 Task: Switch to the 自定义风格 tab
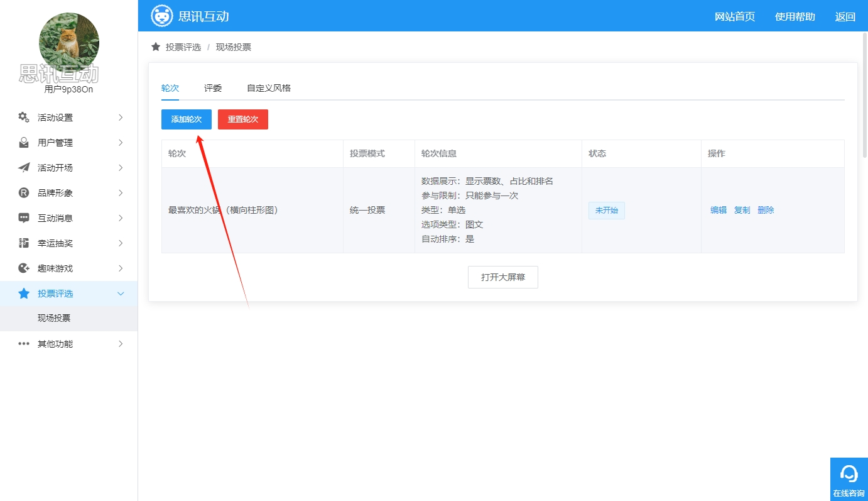tap(269, 88)
